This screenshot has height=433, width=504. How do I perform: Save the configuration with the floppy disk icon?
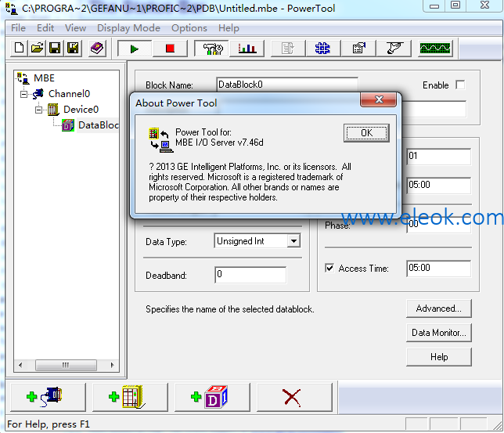[x=55, y=49]
